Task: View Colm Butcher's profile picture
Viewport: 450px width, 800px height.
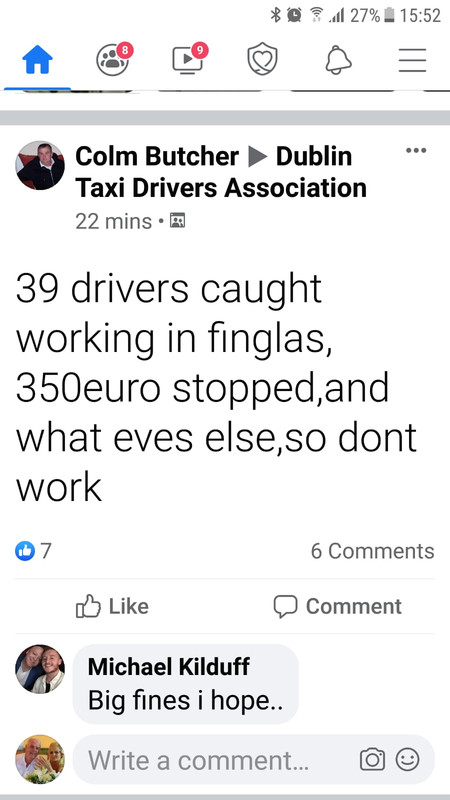Action: [40, 166]
